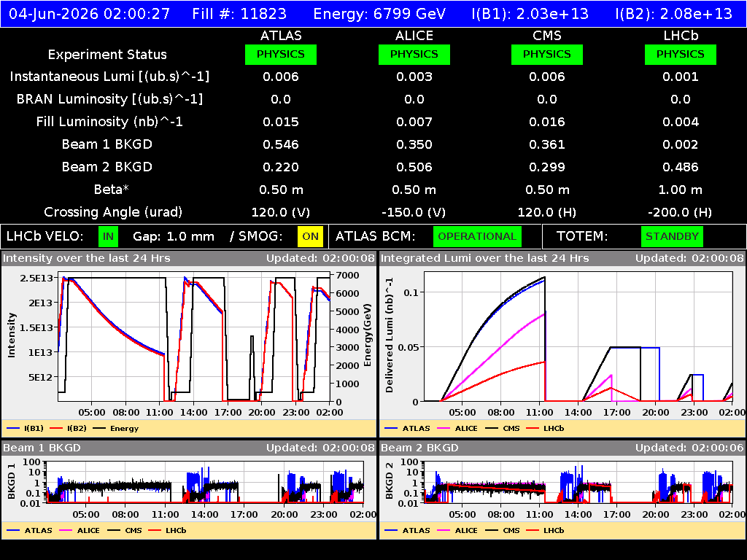Click the ALICE PHYSICS status badge
The height and width of the screenshot is (560, 747).
pyautogui.click(x=414, y=54)
